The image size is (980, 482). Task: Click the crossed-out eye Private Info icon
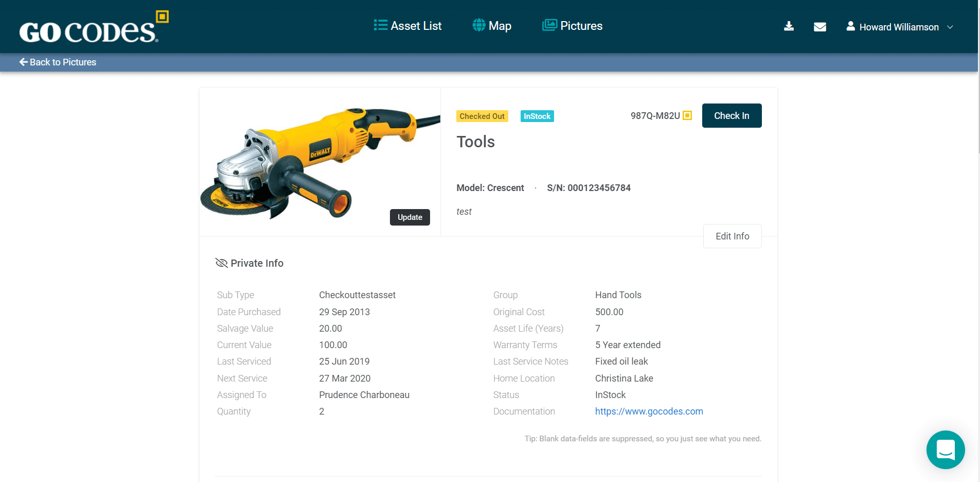click(221, 263)
